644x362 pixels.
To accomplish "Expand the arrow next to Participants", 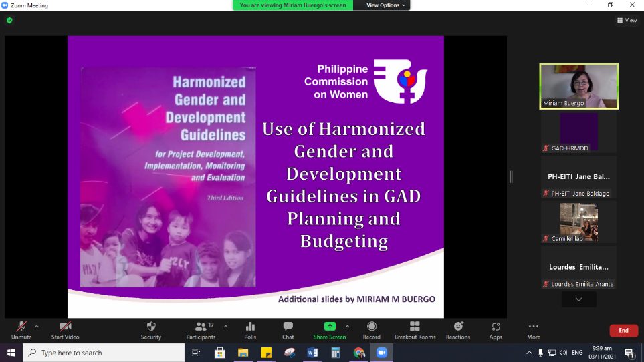I will pyautogui.click(x=225, y=327).
